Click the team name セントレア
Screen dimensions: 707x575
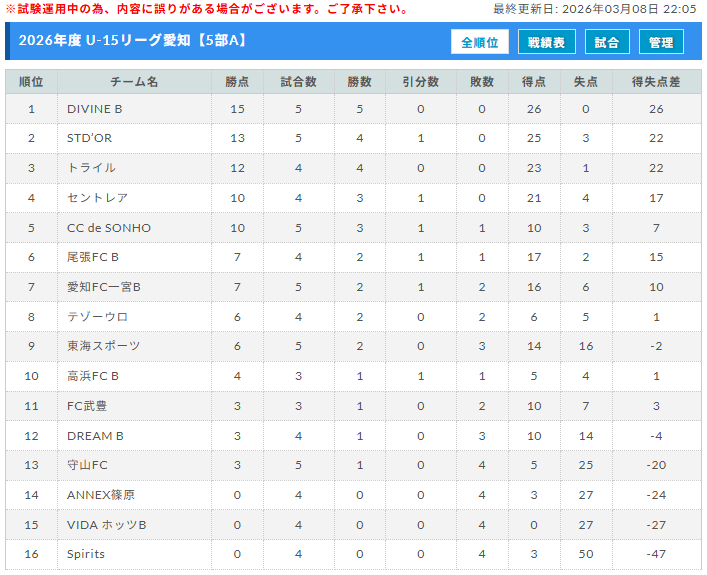coord(97,198)
